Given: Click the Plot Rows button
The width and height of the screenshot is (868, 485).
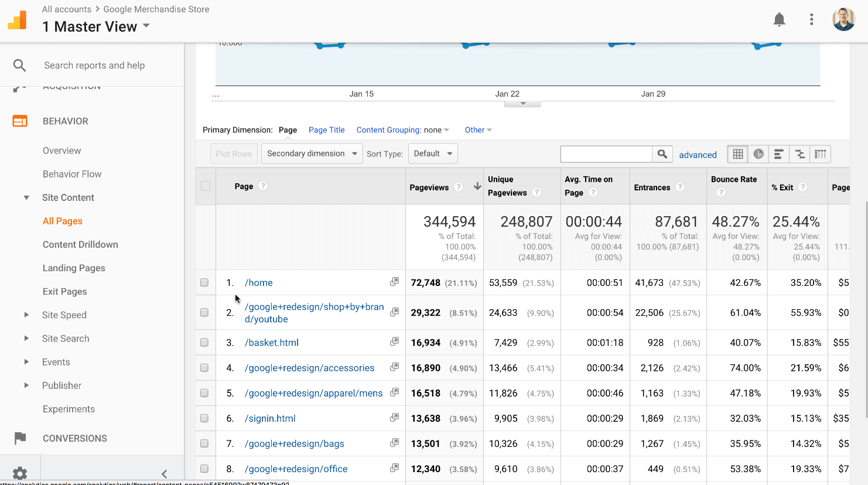Looking at the screenshot, I should pyautogui.click(x=234, y=153).
